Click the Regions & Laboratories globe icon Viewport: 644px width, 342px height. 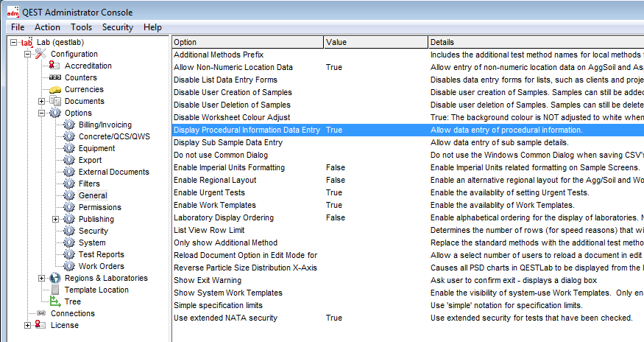click(55, 279)
